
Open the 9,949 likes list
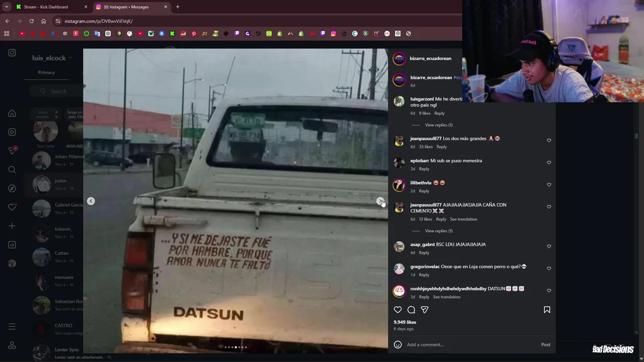(x=405, y=322)
